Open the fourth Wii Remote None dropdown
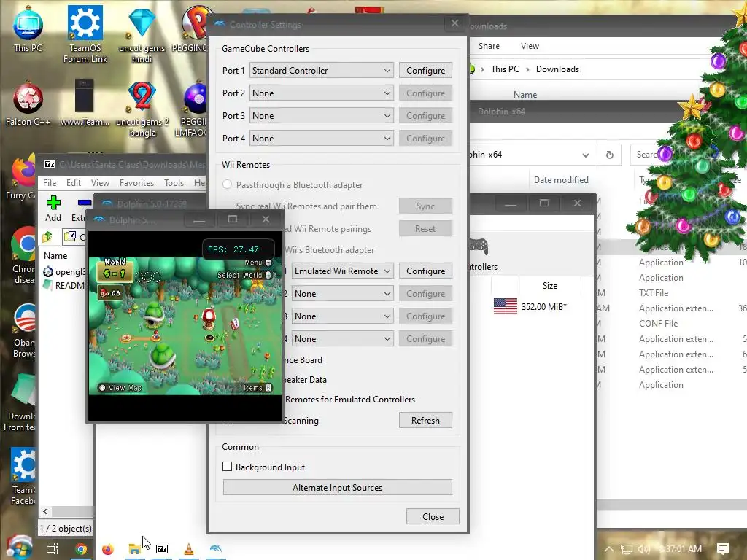The height and width of the screenshot is (560, 747). [343, 339]
